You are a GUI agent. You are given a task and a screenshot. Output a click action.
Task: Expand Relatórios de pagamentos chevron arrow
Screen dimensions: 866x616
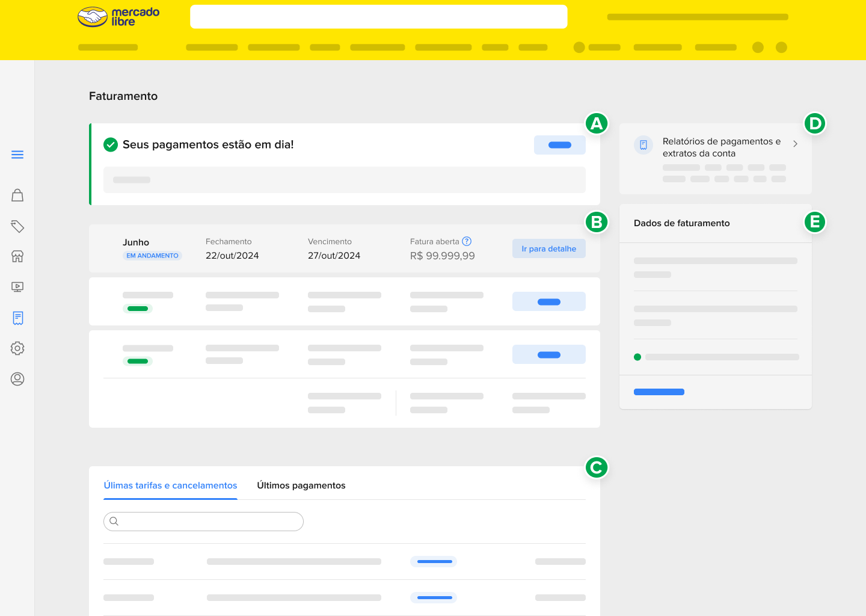[x=795, y=144]
